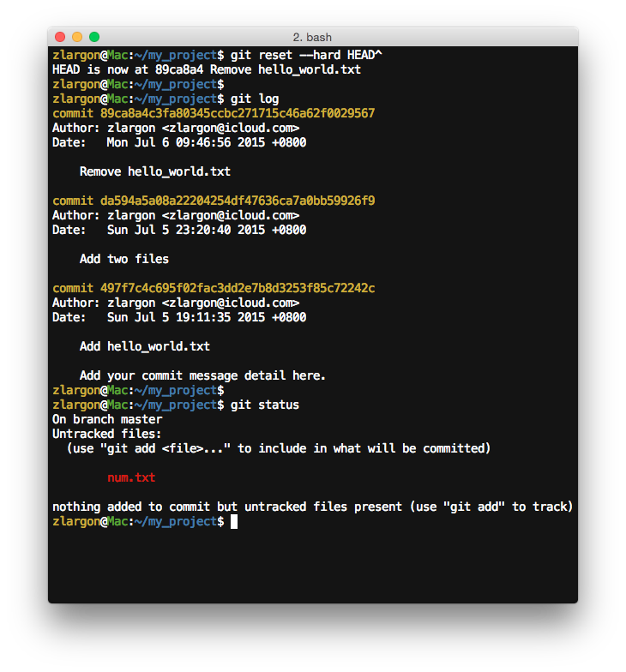Viewport: 626px width, 672px height.
Task: Click the '2. bash' window title
Action: tap(312, 38)
